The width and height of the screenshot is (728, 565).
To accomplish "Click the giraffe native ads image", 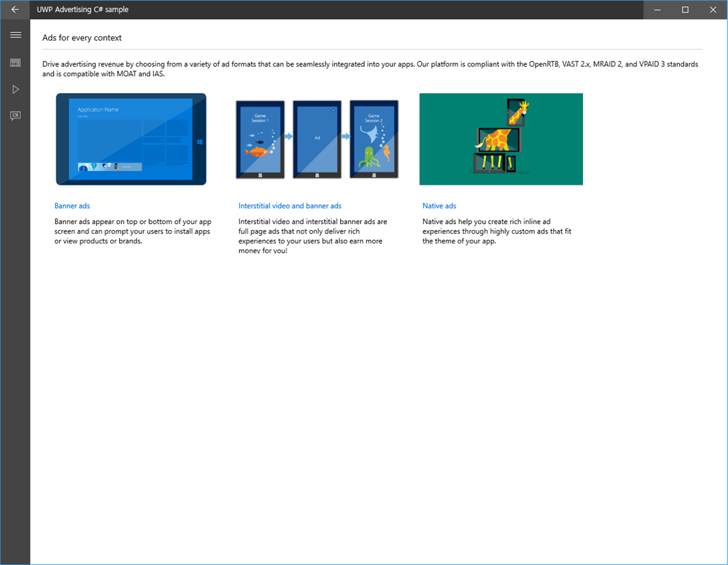I will click(501, 140).
